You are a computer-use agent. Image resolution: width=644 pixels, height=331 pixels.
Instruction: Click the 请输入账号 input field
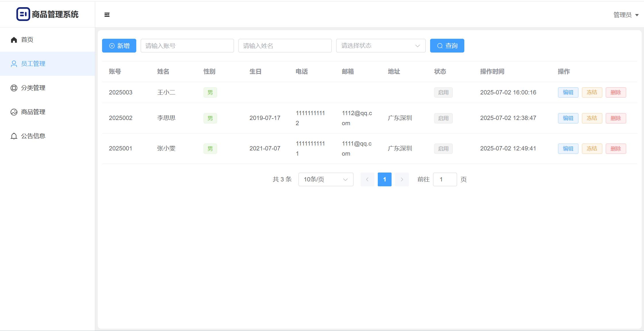tap(187, 46)
